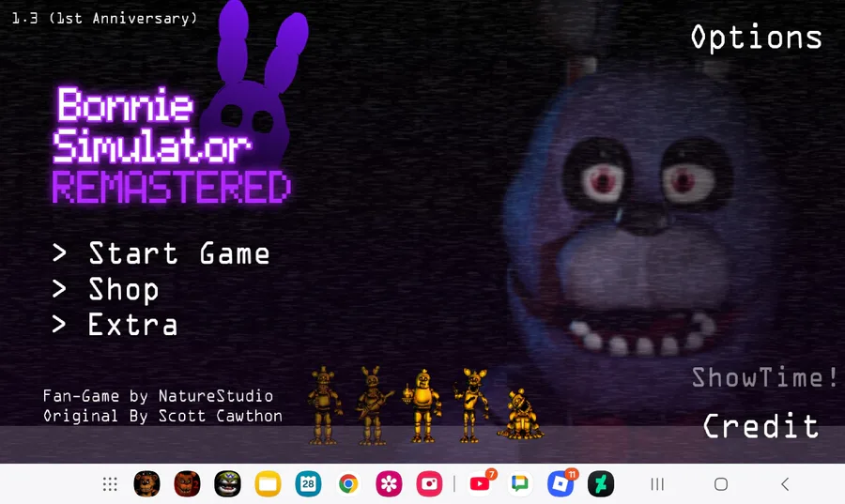Select the arrow beside Shop

[59, 289]
